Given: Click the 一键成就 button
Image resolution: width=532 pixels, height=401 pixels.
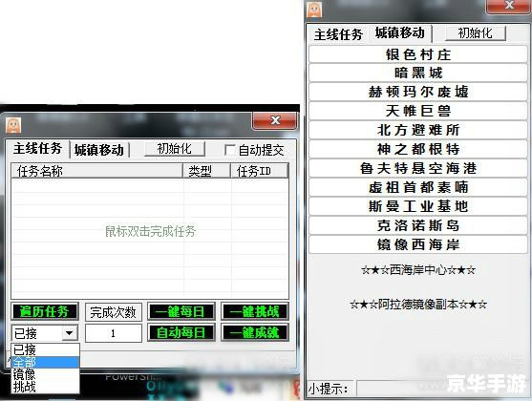Looking at the screenshot, I should coord(255,332).
